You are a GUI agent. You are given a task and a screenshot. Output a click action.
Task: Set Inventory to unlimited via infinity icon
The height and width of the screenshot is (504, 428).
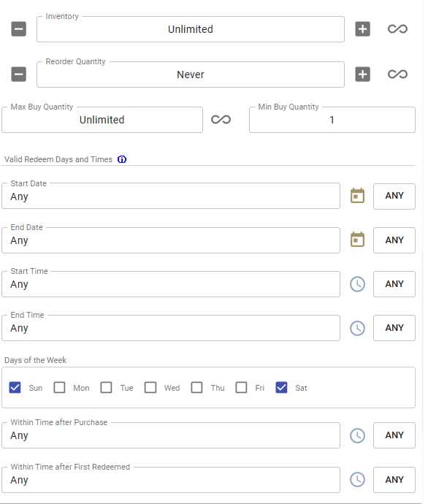tap(397, 29)
